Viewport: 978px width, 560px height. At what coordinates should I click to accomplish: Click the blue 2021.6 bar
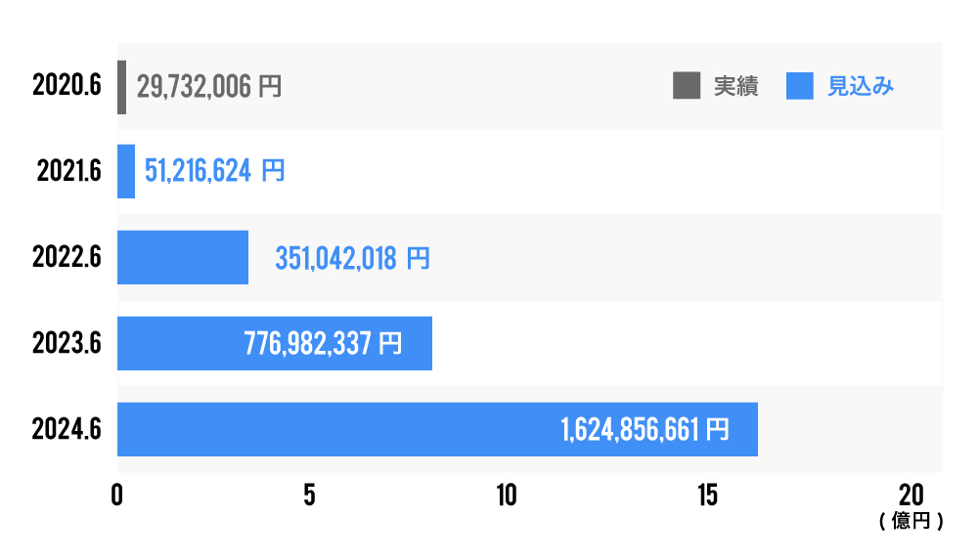point(126,172)
